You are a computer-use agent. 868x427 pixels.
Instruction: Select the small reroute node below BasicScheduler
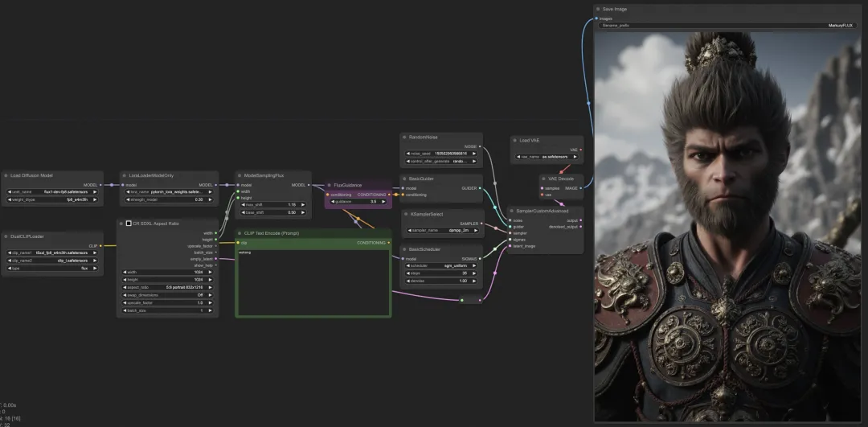tap(470, 300)
